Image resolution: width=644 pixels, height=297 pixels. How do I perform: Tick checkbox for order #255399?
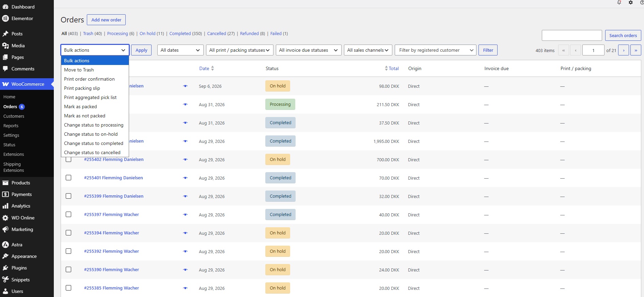click(x=68, y=196)
